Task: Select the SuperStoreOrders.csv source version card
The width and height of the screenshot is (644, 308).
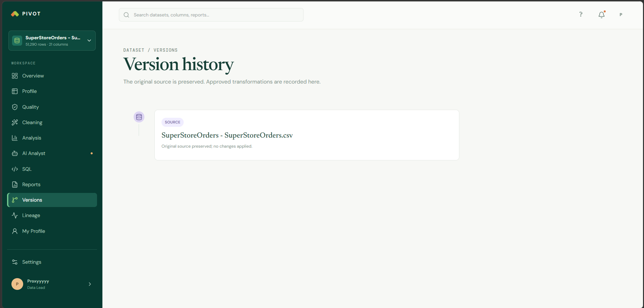Action: [x=307, y=135]
